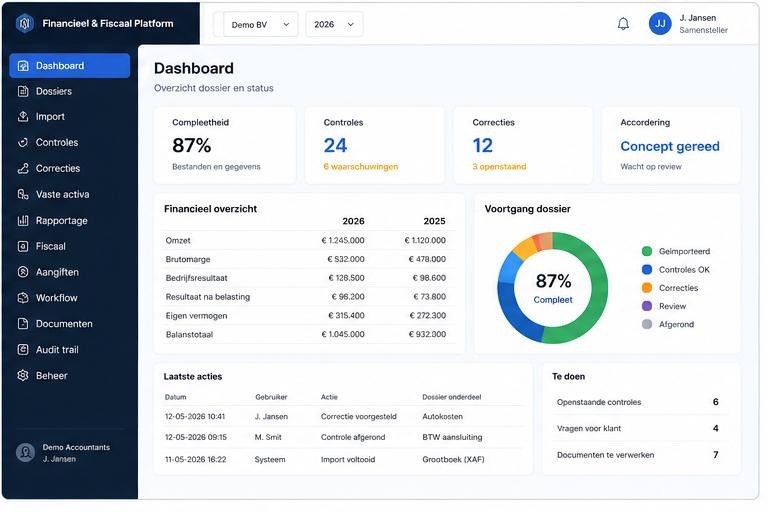The height and width of the screenshot is (512, 768).
Task: Click the Voortgang dossier donut chart
Action: pyautogui.click(x=552, y=288)
